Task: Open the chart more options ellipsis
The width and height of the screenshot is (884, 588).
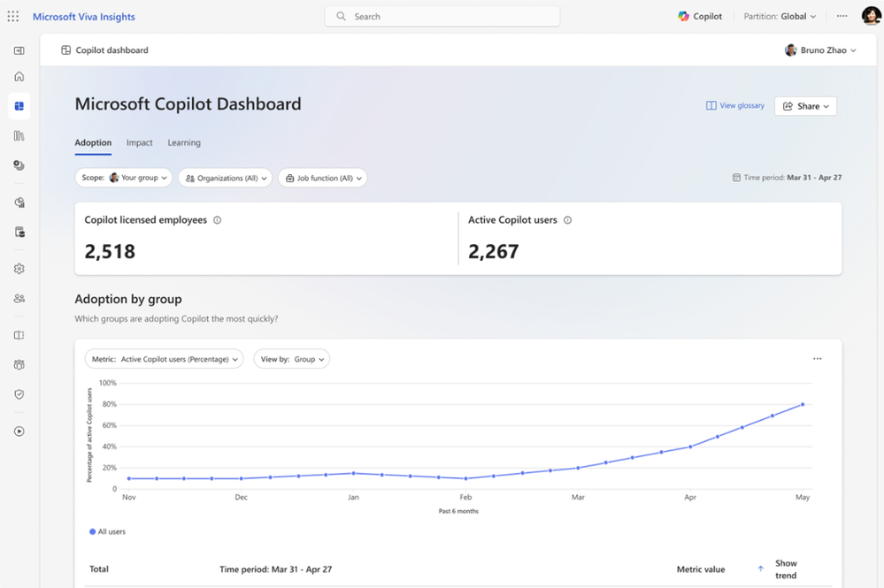Action: click(818, 359)
